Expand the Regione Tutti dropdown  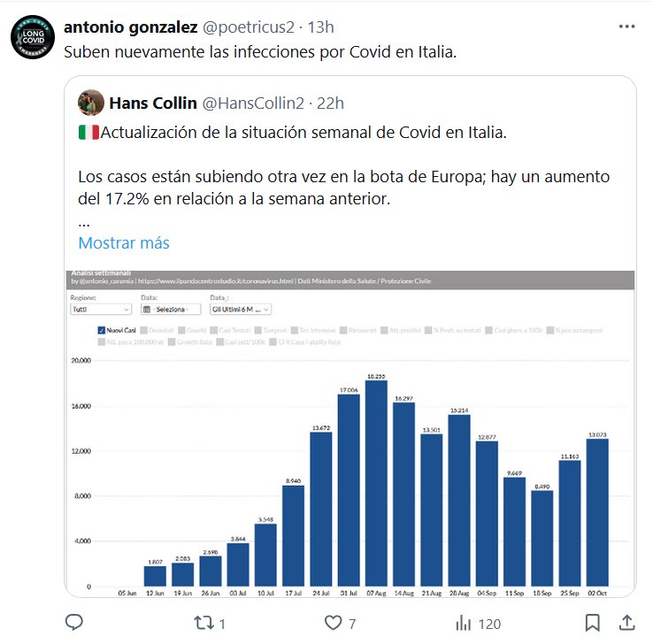(x=101, y=310)
